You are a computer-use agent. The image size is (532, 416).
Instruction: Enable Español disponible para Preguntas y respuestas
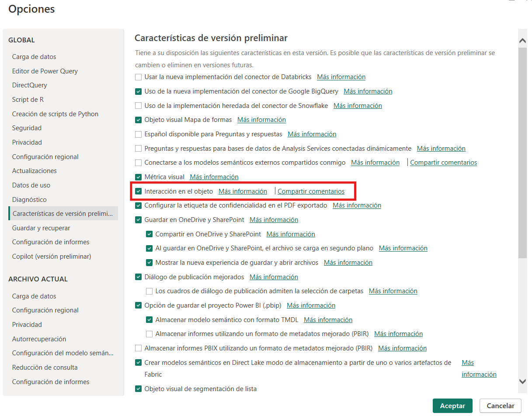(139, 134)
